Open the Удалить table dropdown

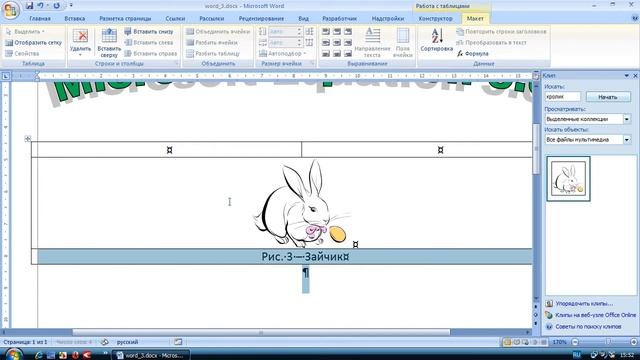(x=80, y=42)
